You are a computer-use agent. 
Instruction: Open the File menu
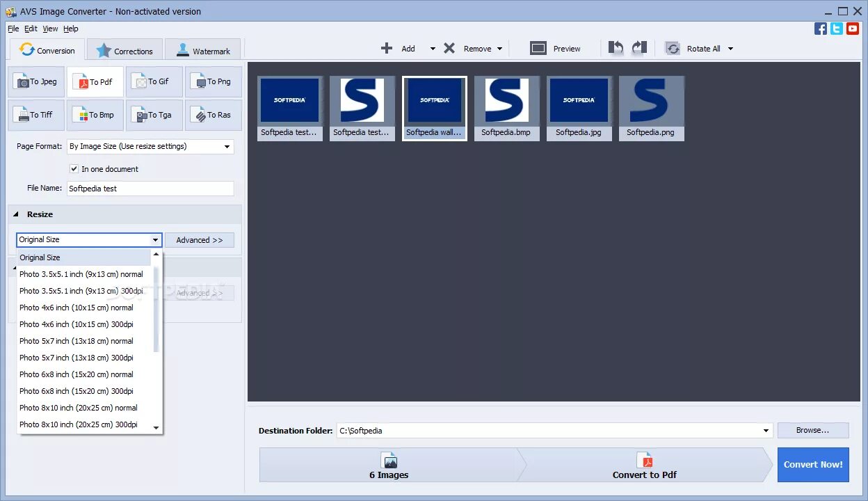(x=14, y=29)
